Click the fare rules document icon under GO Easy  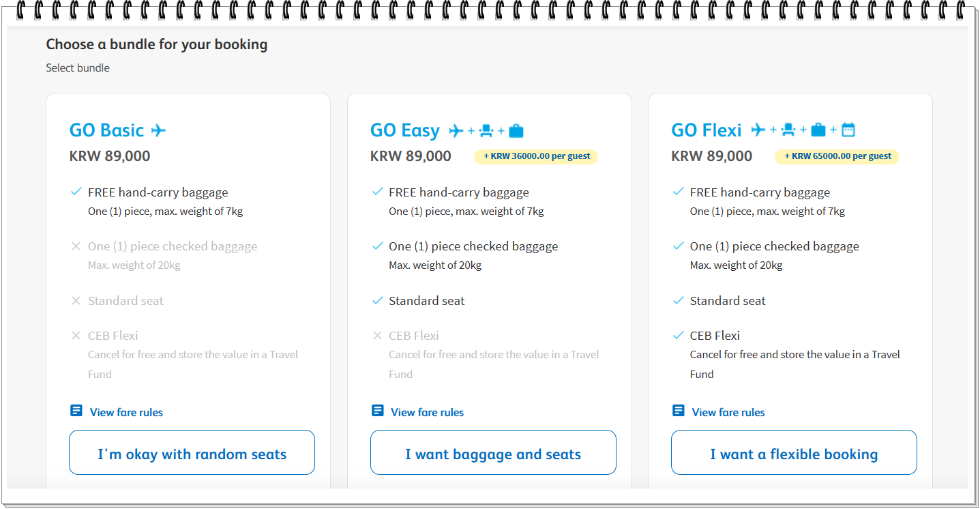pyautogui.click(x=377, y=411)
